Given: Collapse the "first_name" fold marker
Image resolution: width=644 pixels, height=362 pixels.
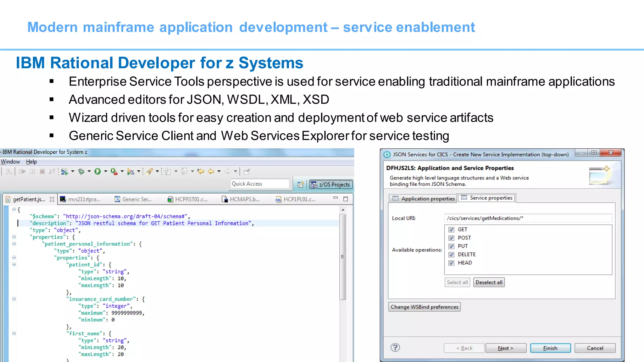Looking at the screenshot, I should pyautogui.click(x=14, y=334).
